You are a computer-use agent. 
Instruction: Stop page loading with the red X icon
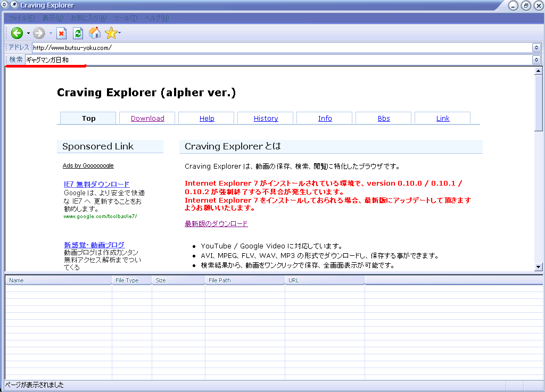click(61, 34)
